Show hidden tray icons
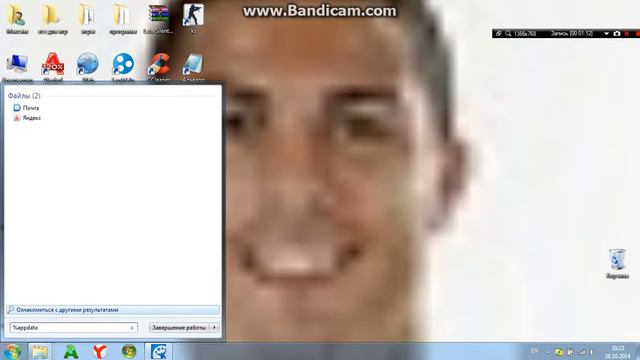 [x=547, y=352]
